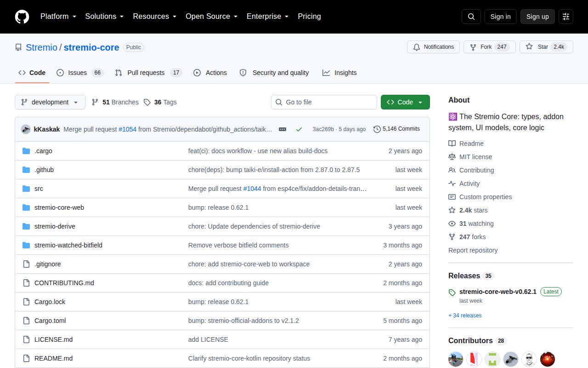
Task: Click the history clock icon beside 5,146 Commits
Action: click(x=377, y=129)
